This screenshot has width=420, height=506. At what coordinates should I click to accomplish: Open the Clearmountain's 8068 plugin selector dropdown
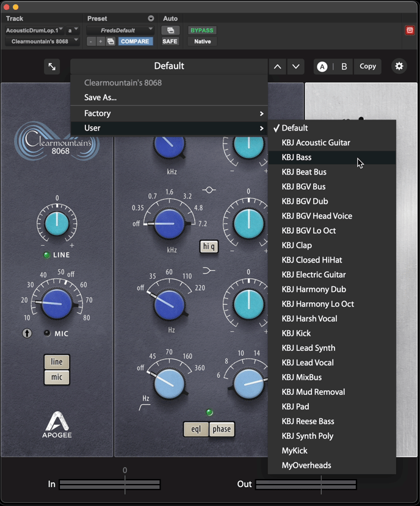(42, 42)
